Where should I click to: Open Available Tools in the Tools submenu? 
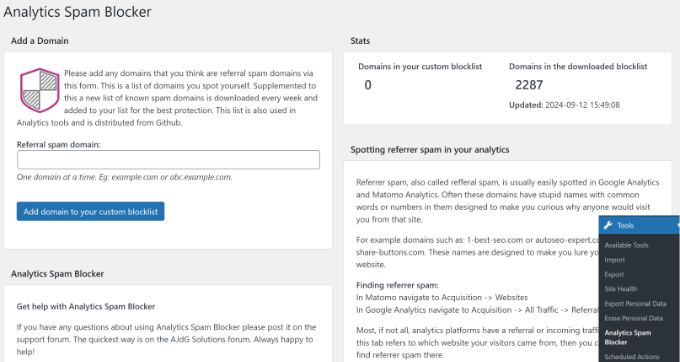click(x=626, y=245)
